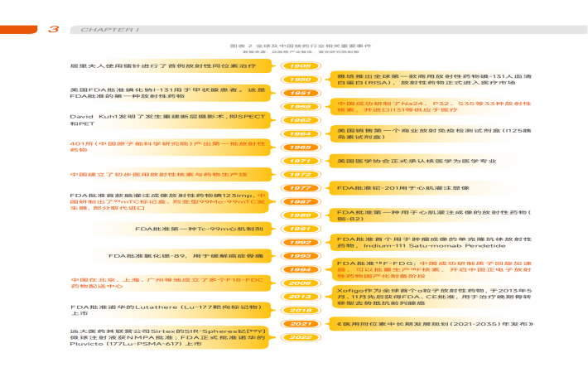Click the orange page number "3"
Viewport: 588px width, 377px height.
click(54, 29)
